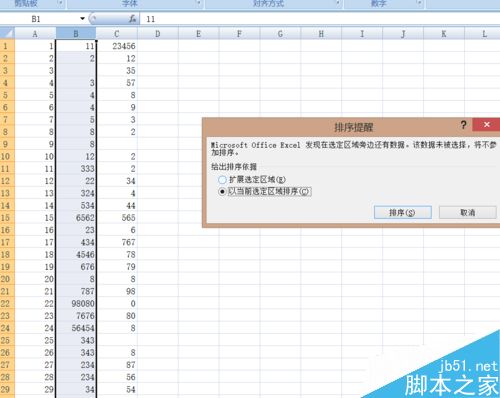Select column J header
Image resolution: width=500 pixels, height=398 pixels.
click(x=403, y=34)
